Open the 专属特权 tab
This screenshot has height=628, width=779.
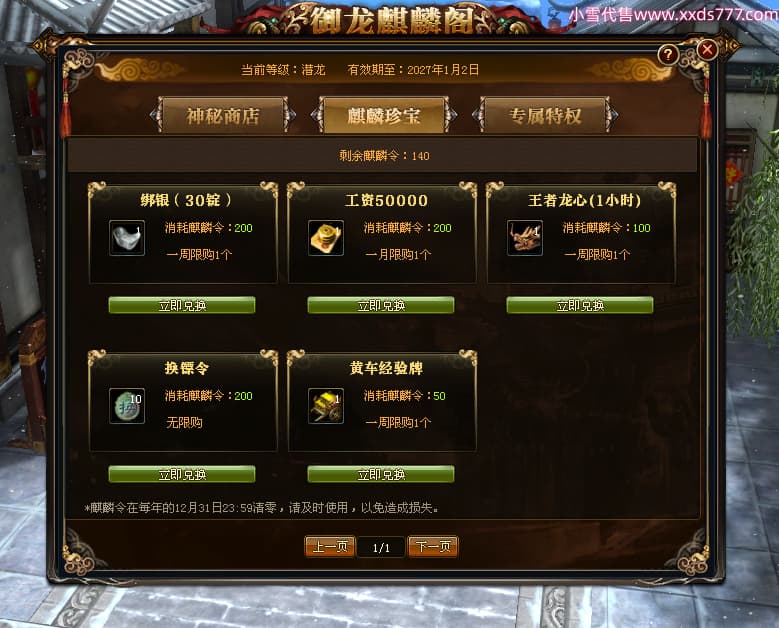pos(545,116)
